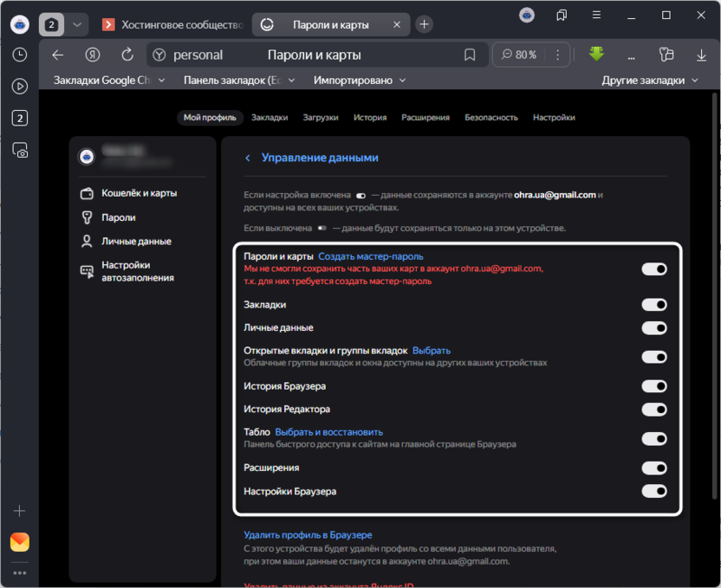Image resolution: width=721 pixels, height=588 pixels.
Task: Switch to Расширения tab
Action: click(425, 118)
